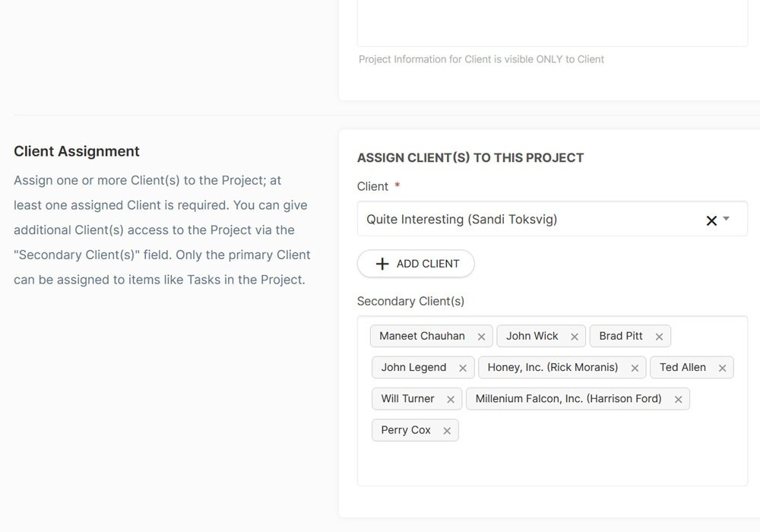Remove Maneet Chauhan from secondary clients
Viewport: 760px width, 532px height.
pyautogui.click(x=481, y=337)
